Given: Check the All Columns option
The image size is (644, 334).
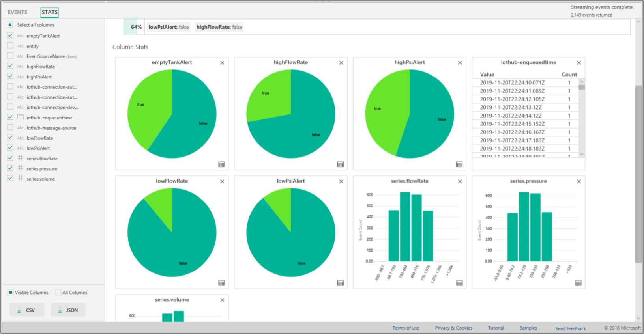Looking at the screenshot, I should click(x=58, y=293).
